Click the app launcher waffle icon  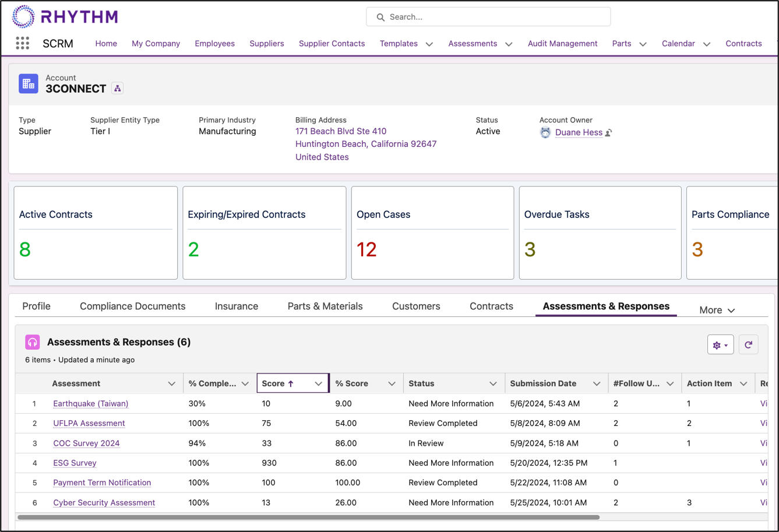[x=22, y=43]
